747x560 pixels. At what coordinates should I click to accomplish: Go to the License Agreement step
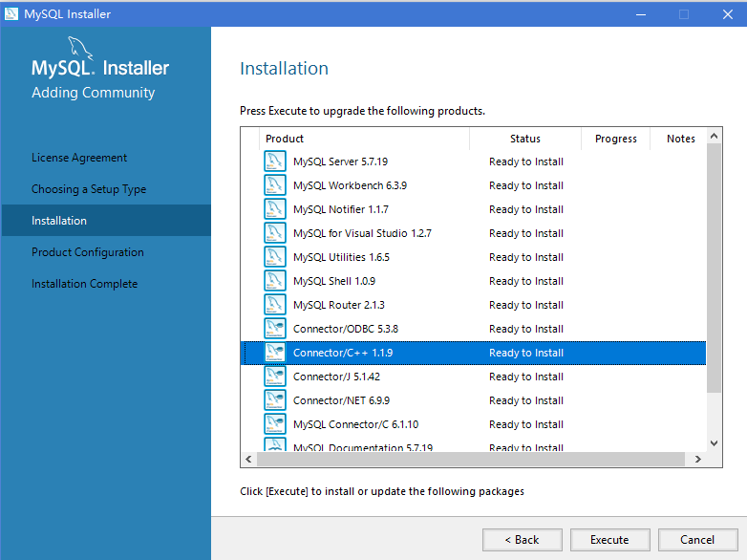point(79,158)
